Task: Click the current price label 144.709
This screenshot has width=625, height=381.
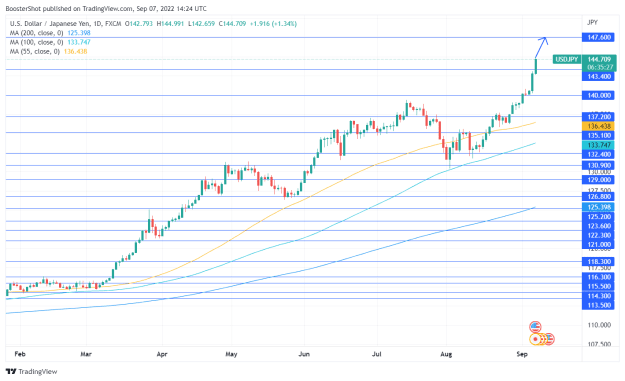Action: click(x=599, y=59)
